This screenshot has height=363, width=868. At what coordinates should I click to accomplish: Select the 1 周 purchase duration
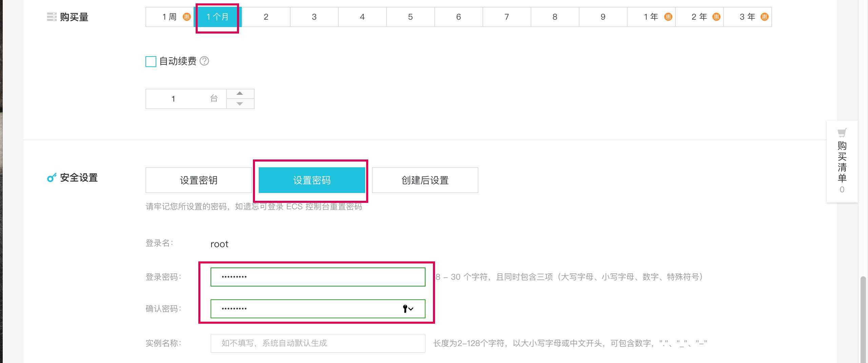click(170, 17)
